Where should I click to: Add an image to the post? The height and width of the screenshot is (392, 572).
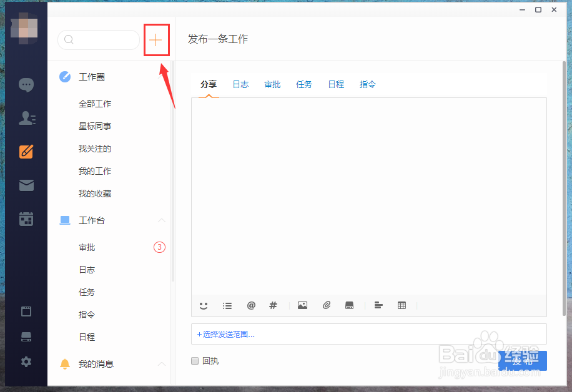tap(302, 305)
